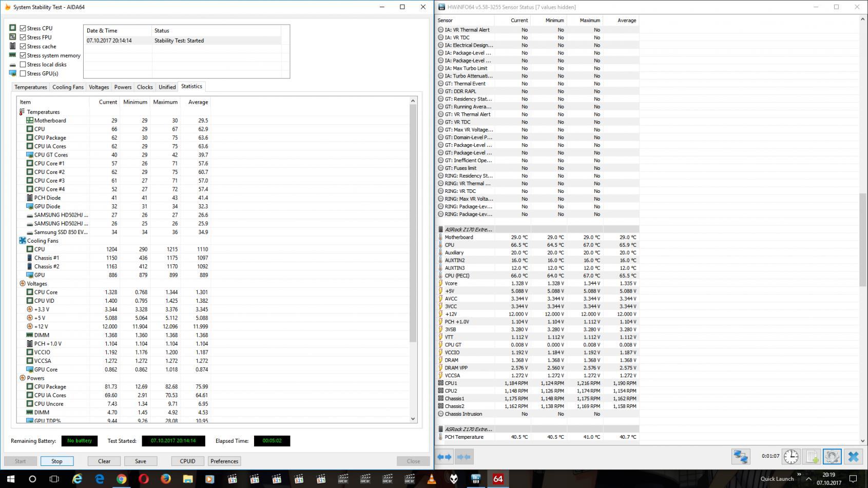
Task: Click the Clear button in AIDA64
Action: [104, 461]
